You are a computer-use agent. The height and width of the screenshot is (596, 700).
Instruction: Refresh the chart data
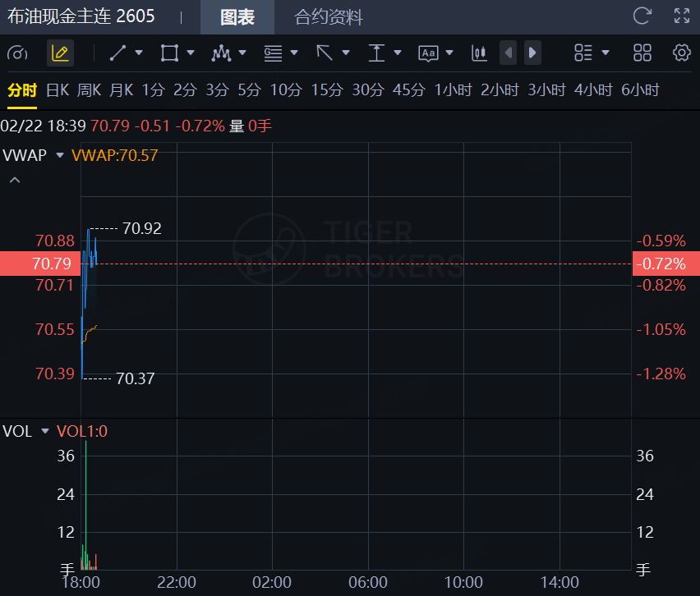(x=642, y=16)
